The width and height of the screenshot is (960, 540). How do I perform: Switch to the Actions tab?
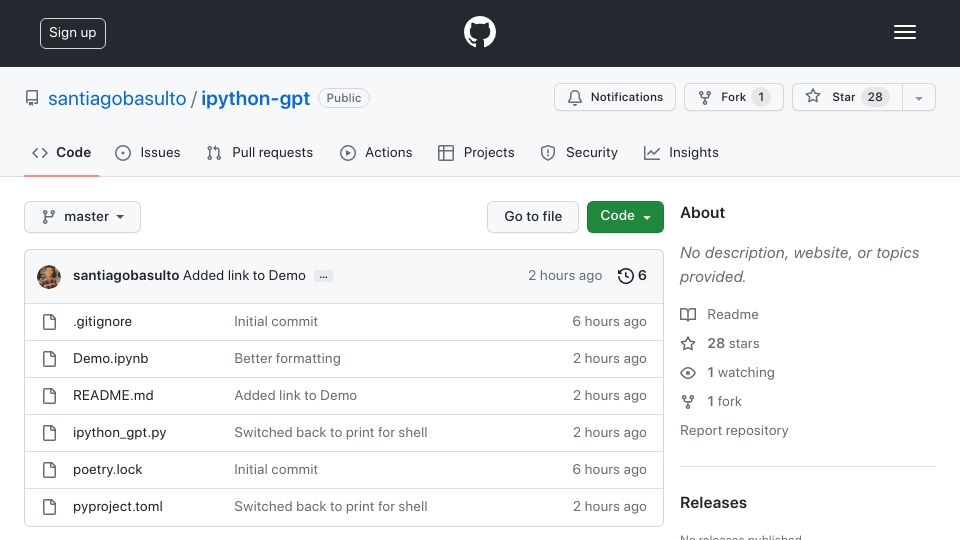pos(376,152)
